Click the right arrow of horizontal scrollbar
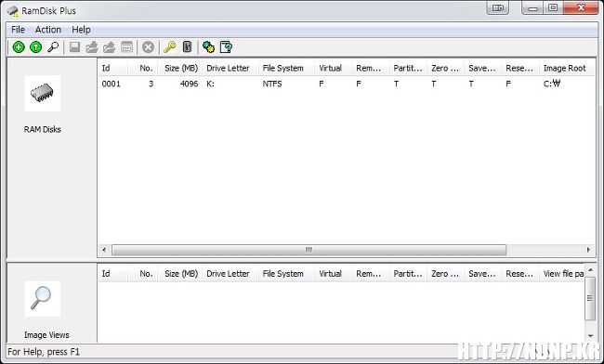Viewport: 604px width, 364px height. (x=588, y=250)
